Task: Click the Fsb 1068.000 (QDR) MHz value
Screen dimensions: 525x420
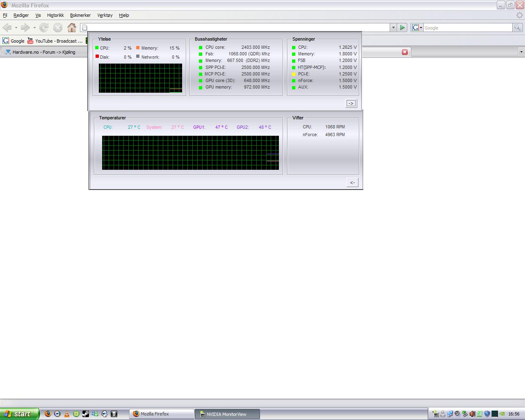Action: [249, 54]
